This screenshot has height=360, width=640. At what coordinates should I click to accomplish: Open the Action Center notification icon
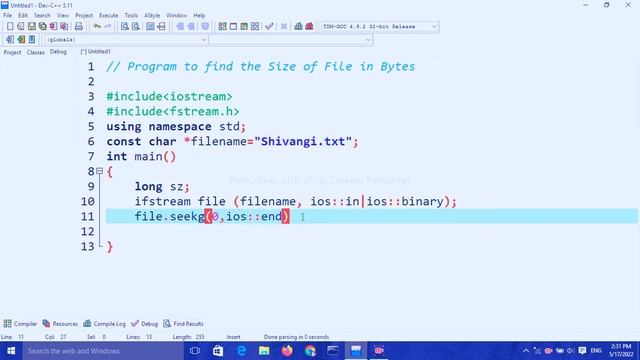click(582, 351)
